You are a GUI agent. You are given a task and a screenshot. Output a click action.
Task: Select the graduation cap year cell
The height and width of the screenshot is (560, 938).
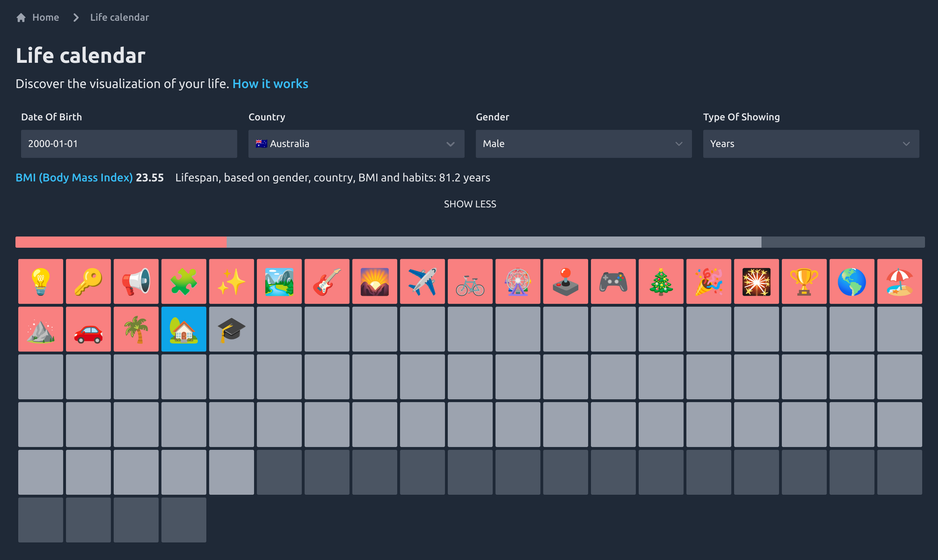[231, 329]
